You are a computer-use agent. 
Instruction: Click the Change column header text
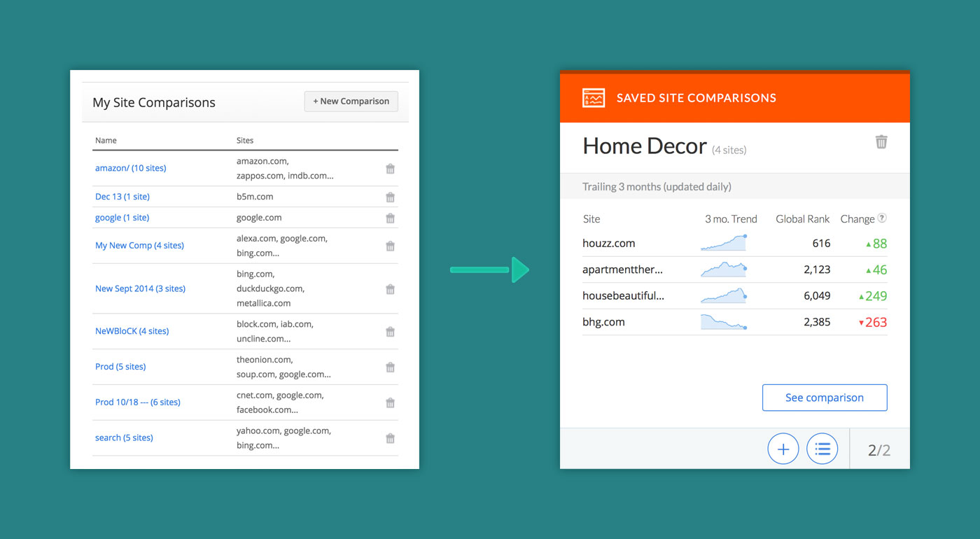(857, 219)
